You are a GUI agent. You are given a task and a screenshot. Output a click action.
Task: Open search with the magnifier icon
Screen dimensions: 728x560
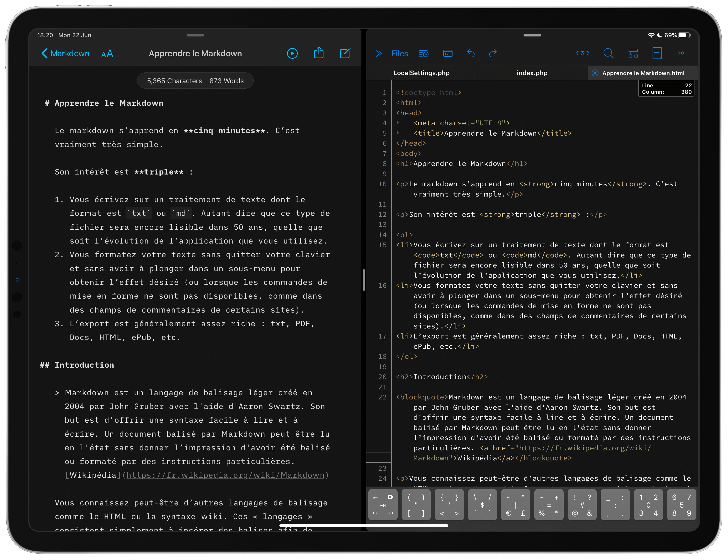tap(608, 53)
